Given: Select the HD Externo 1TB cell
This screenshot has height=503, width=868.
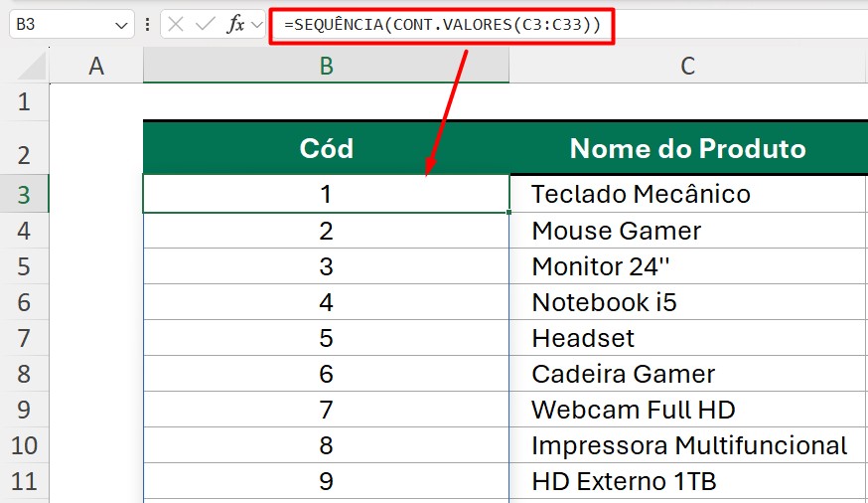Looking at the screenshot, I should tap(688, 481).
